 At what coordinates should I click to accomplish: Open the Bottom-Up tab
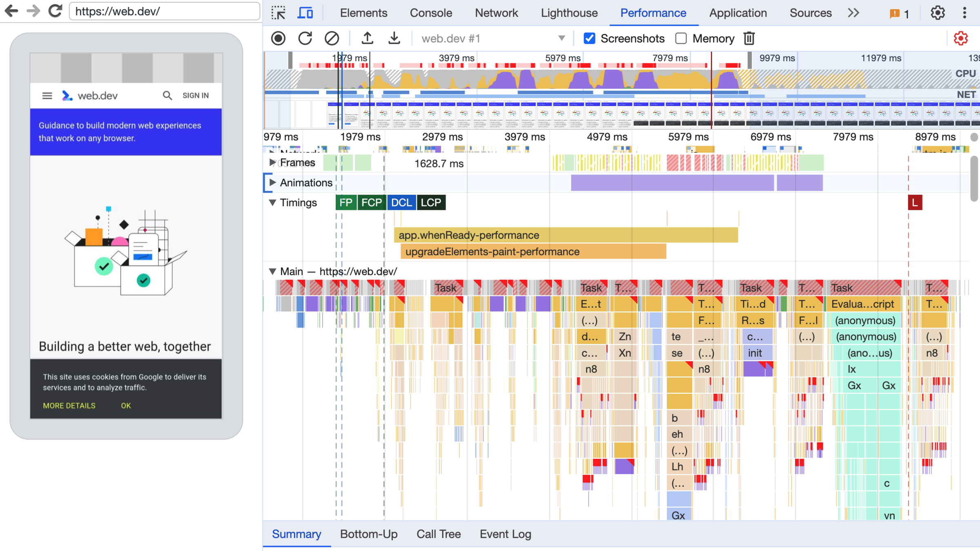pos(368,534)
